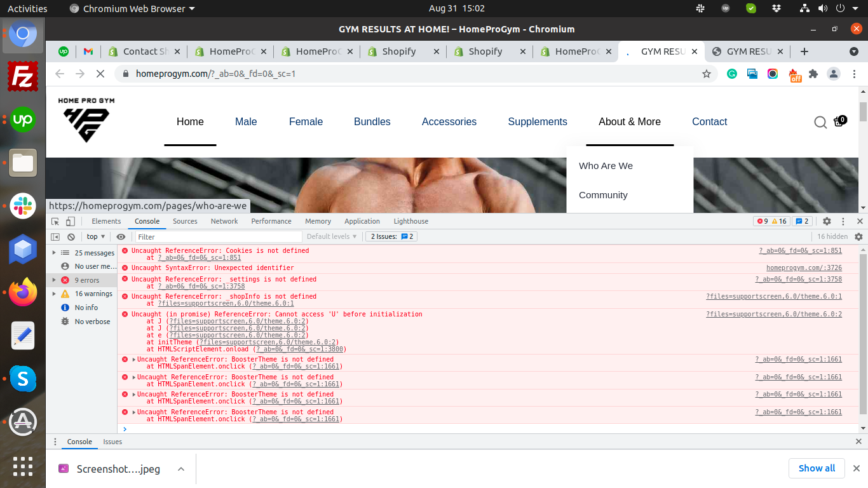Open DevTools settings gear icon
The image size is (868, 488).
tap(827, 221)
